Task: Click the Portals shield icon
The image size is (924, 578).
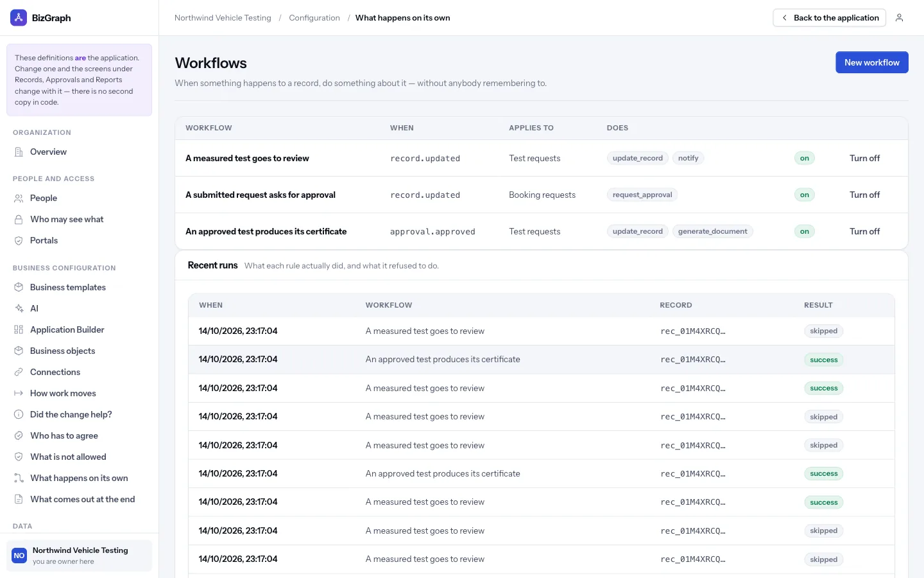Action: [x=19, y=241]
